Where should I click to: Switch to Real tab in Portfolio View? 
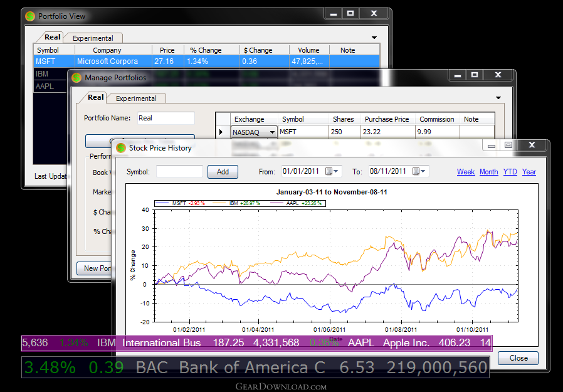(52, 37)
